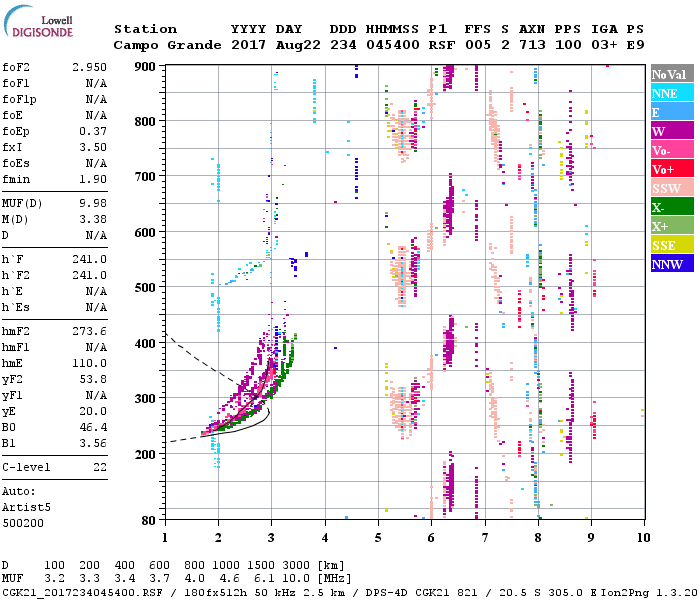Viewport: 700px width, 600px height.
Task: Pick the light green X+ legend swatch
Action: [x=672, y=226]
